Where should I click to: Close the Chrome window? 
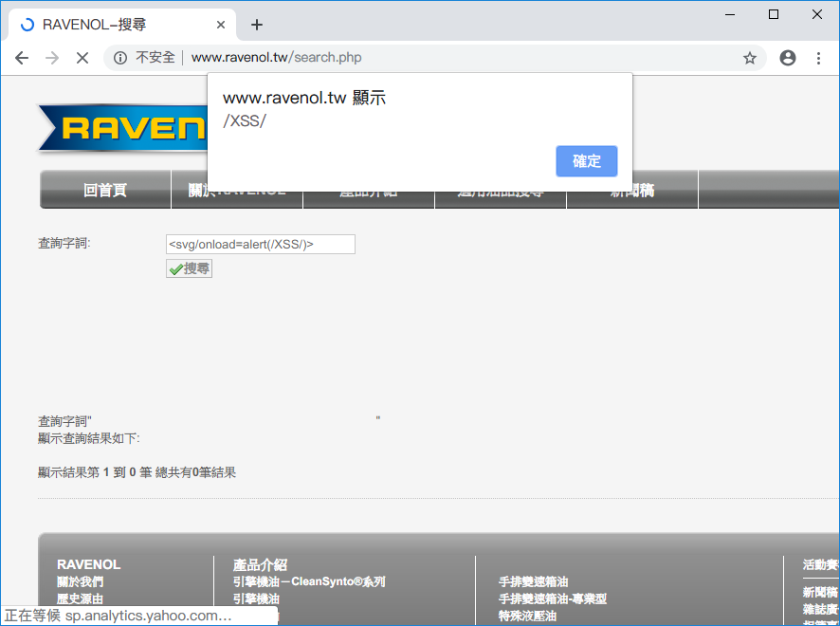tap(817, 14)
